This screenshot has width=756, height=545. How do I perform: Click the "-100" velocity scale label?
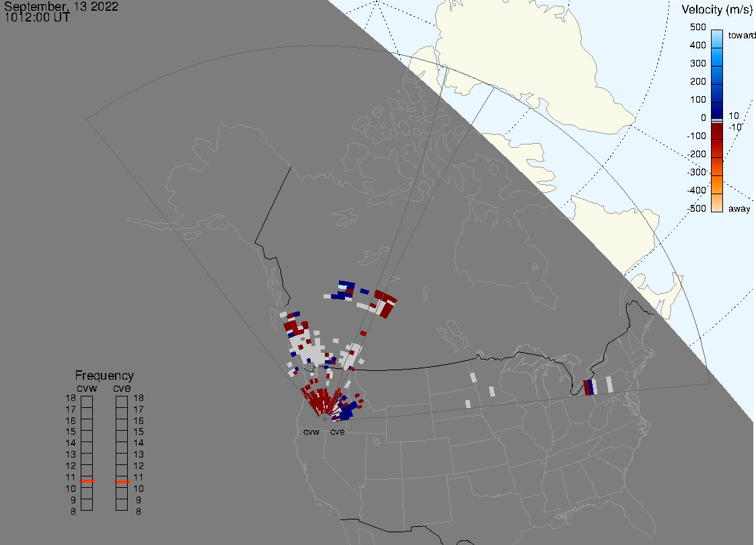[x=696, y=136]
